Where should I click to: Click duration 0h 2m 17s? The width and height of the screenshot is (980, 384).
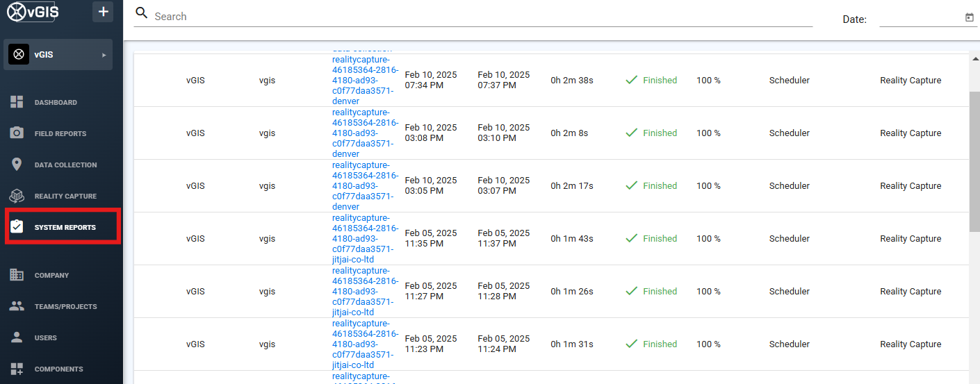tap(572, 185)
